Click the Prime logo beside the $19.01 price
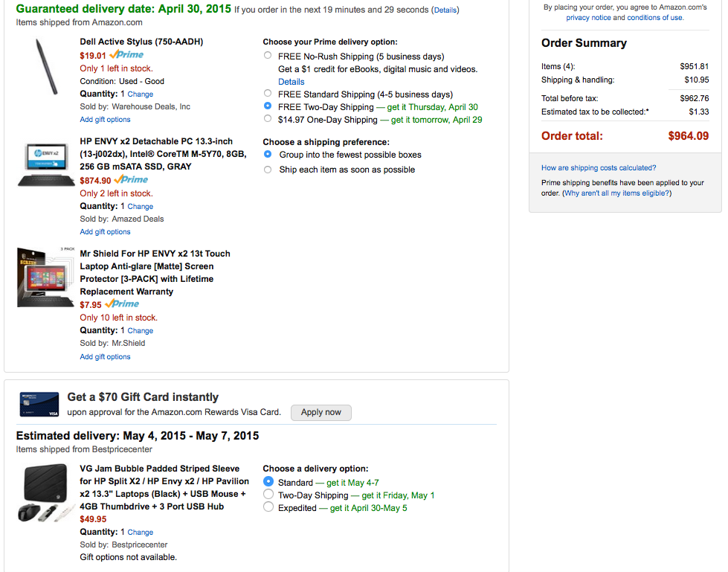The image size is (728, 572). (x=126, y=54)
